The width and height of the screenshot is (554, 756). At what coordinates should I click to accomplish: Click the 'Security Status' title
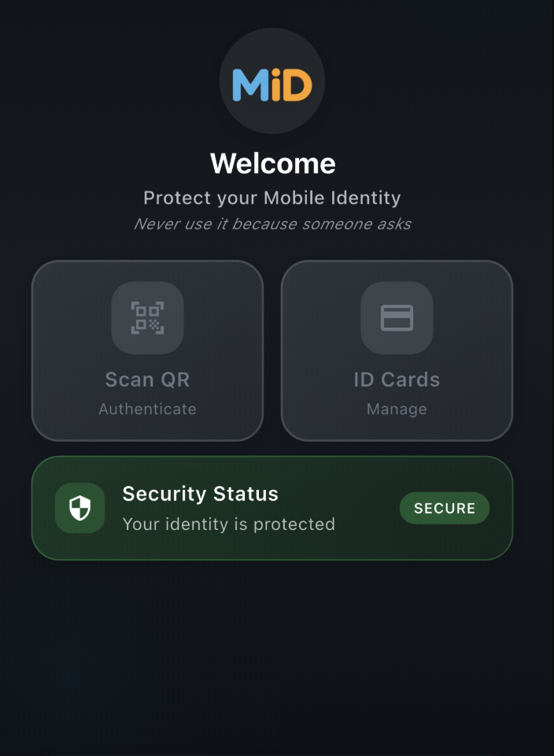tap(200, 495)
